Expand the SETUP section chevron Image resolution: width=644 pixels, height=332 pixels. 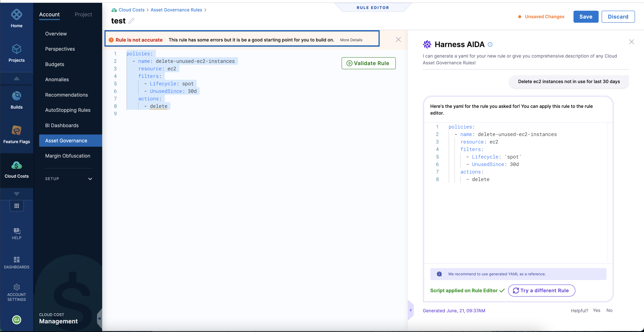90,179
